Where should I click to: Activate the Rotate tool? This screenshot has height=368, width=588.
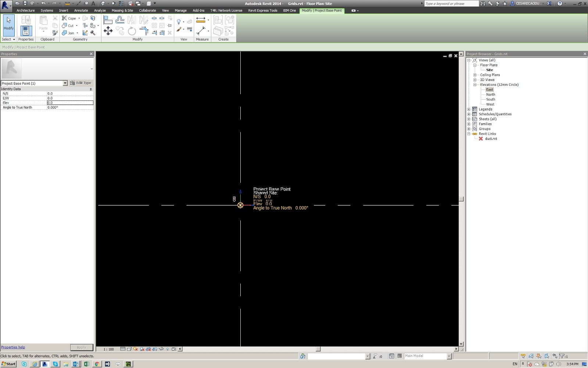132,31
